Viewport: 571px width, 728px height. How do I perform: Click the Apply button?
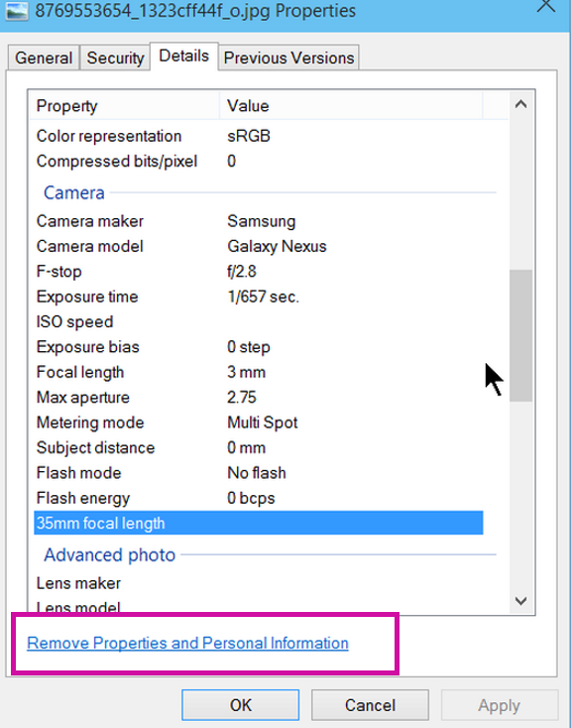pyautogui.click(x=499, y=705)
